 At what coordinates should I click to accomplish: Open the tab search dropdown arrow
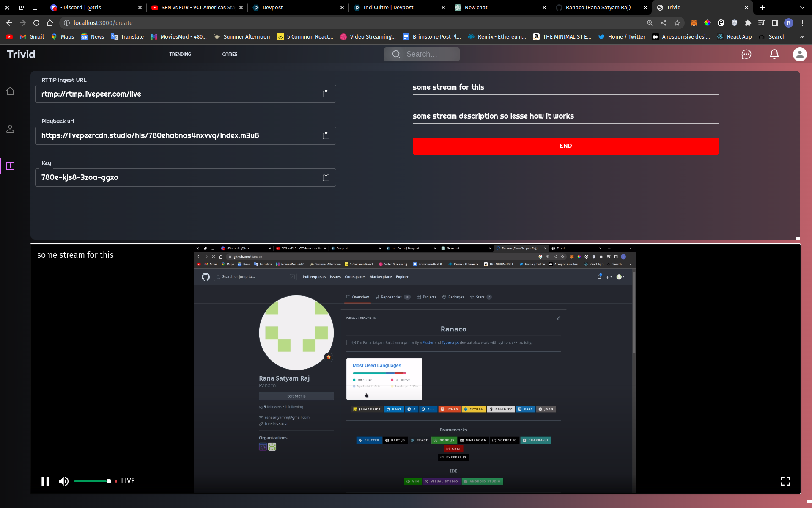point(802,8)
